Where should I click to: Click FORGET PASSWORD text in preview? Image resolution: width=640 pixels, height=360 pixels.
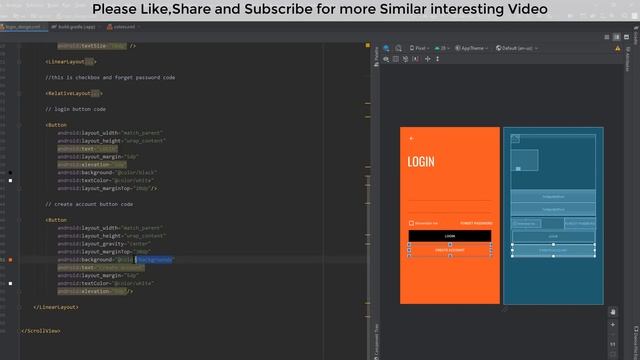pos(476,223)
